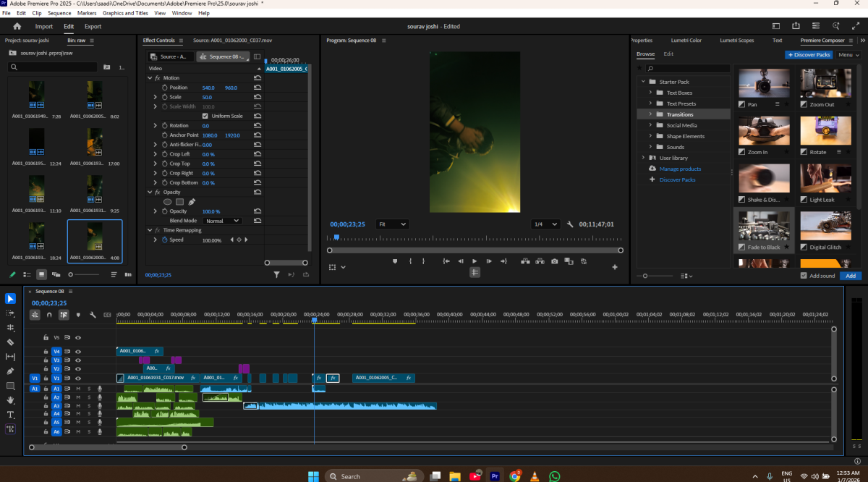Open Program monitor wrench settings
This screenshot has height=482, width=868.
(x=570, y=224)
